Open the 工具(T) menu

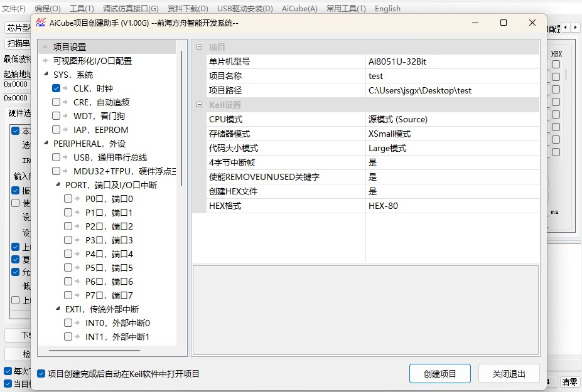click(x=82, y=9)
